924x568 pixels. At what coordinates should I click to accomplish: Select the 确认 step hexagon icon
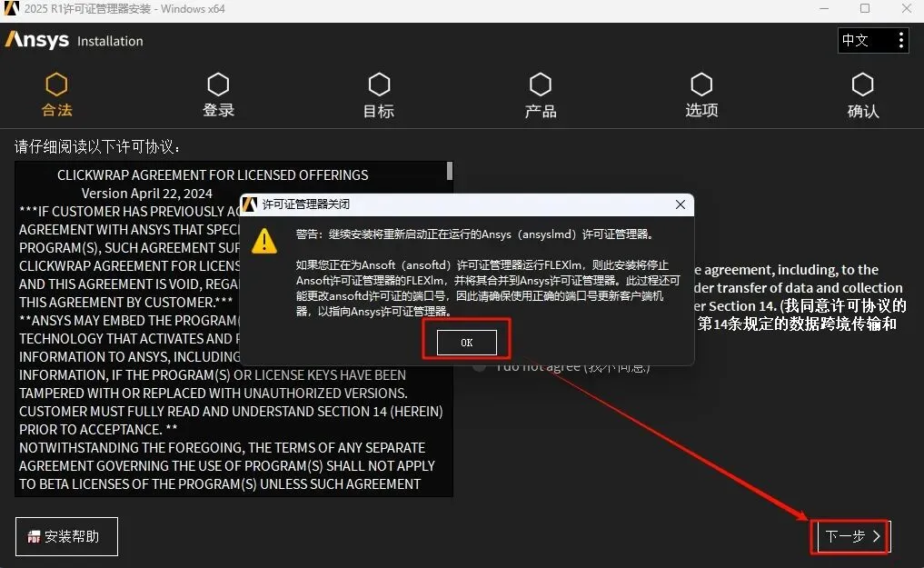coord(863,85)
